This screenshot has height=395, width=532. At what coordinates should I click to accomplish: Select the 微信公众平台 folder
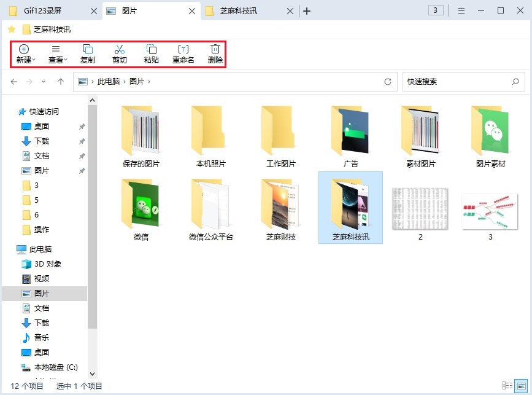pyautogui.click(x=210, y=209)
